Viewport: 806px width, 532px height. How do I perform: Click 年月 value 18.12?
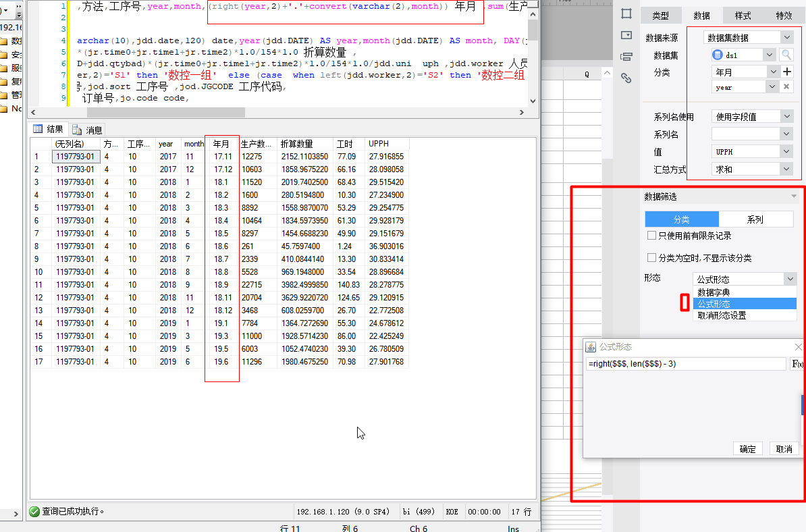tap(223, 311)
